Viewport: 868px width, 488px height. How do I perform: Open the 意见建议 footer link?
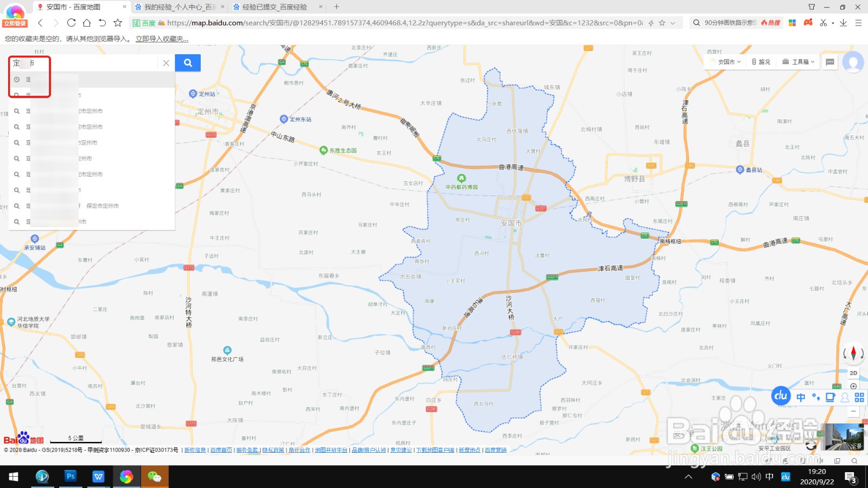(x=401, y=450)
